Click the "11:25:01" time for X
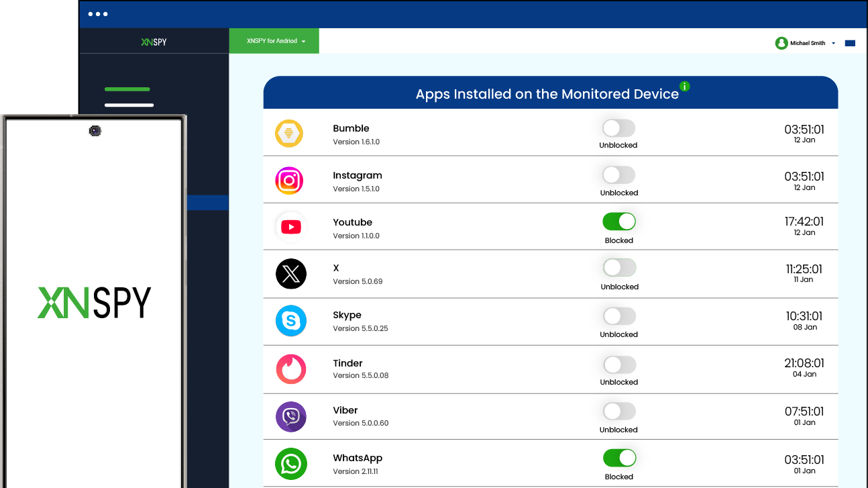 point(804,269)
